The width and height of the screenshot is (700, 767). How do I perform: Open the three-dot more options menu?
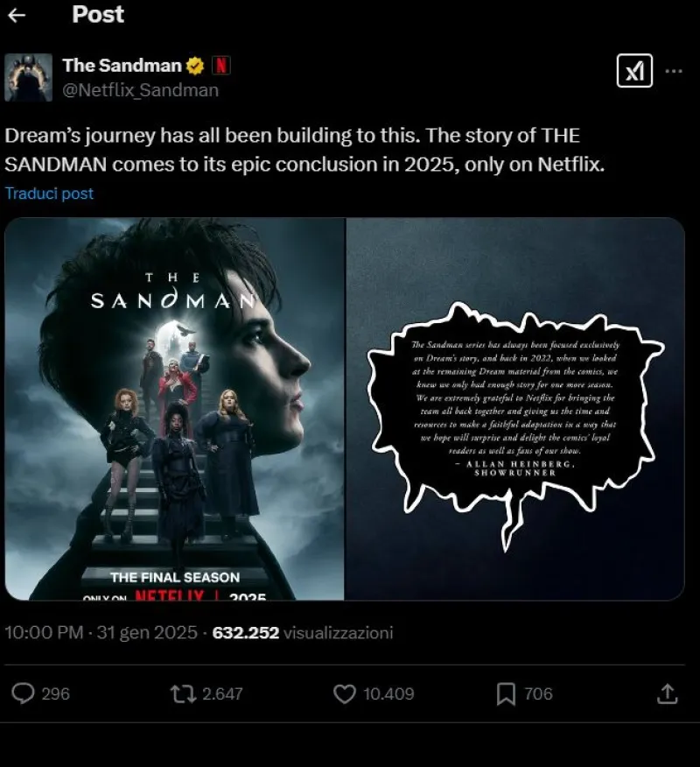(674, 72)
